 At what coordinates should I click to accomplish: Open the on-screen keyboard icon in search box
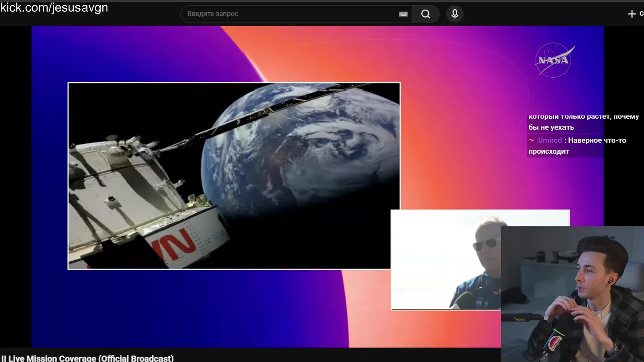click(x=403, y=14)
